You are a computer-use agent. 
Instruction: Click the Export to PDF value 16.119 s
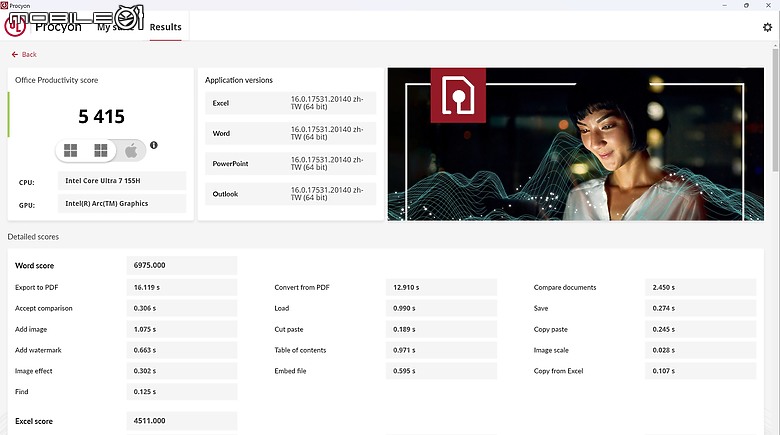point(182,287)
